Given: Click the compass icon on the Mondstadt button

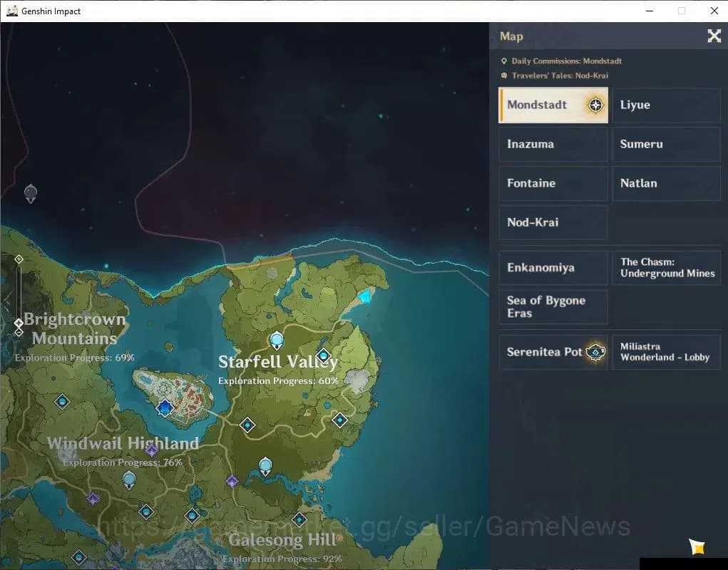Looking at the screenshot, I should 595,105.
